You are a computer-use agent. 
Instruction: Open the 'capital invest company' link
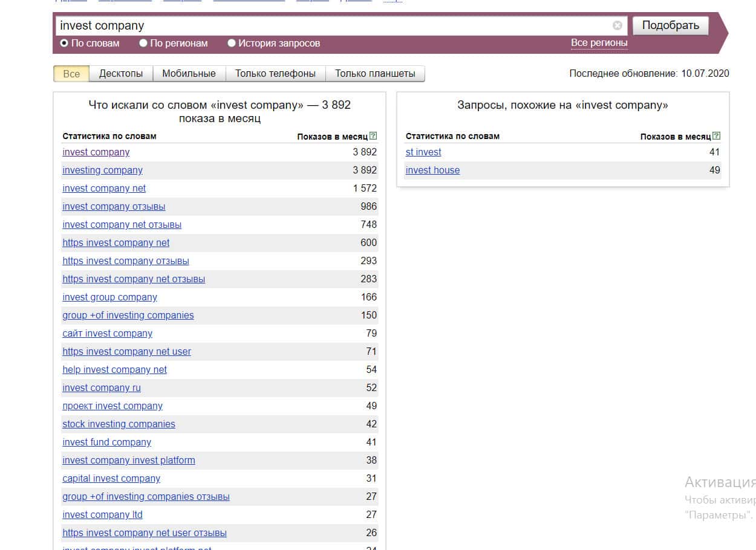point(111,479)
